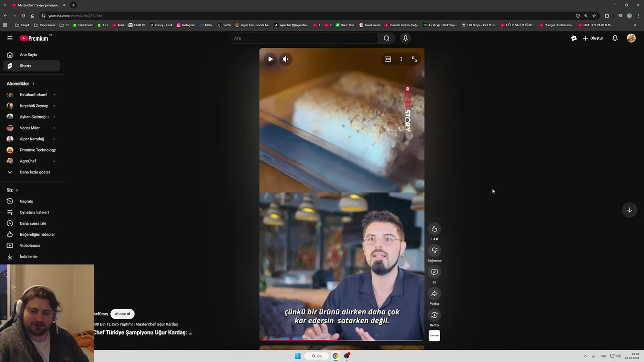The width and height of the screenshot is (644, 362).
Task: Open the Windows Start button
Action: [x=298, y=356]
